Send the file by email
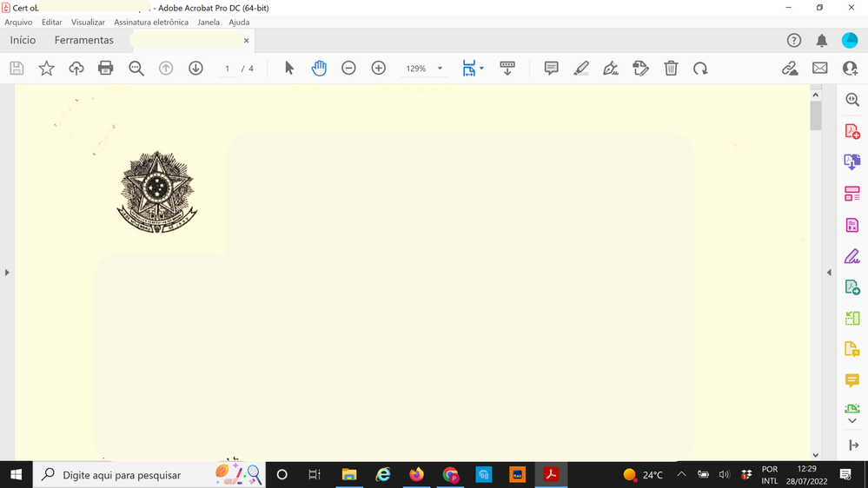868x488 pixels. [x=820, y=68]
